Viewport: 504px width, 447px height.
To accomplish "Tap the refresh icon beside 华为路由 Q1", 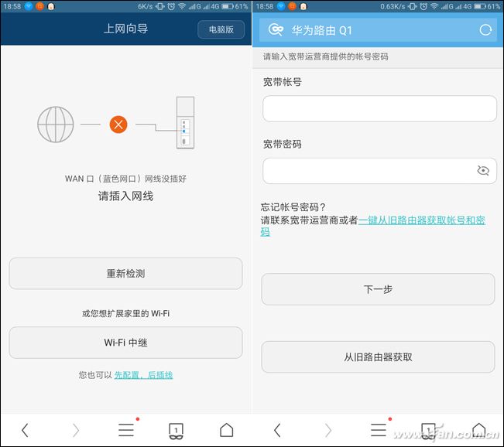I will pyautogui.click(x=485, y=30).
